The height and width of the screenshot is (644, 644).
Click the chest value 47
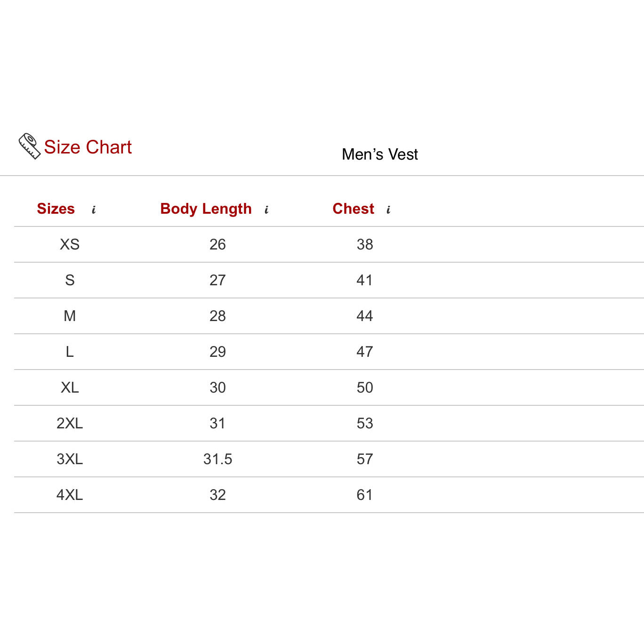[365, 352]
